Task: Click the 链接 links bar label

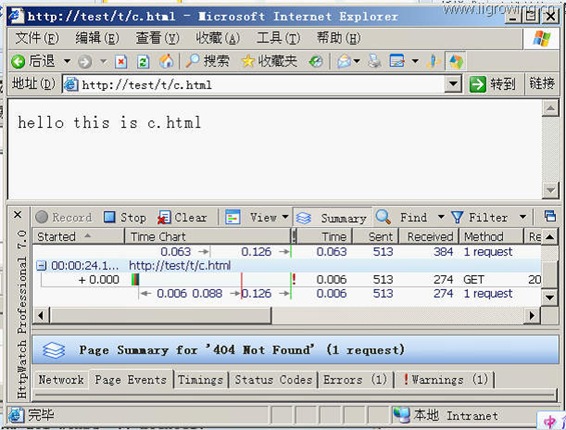Action: point(542,84)
